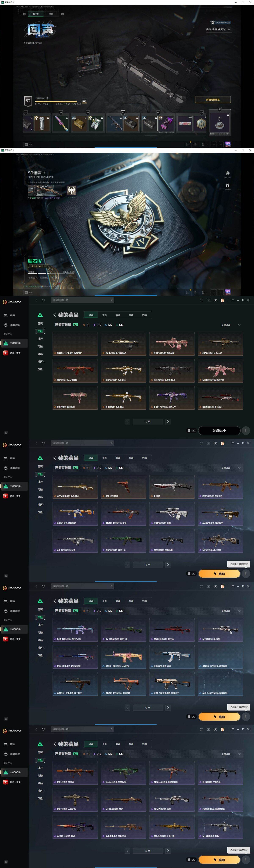Expand 社区 nav item in page 3/15 window
Screen dimensions: 254x868
41,790
